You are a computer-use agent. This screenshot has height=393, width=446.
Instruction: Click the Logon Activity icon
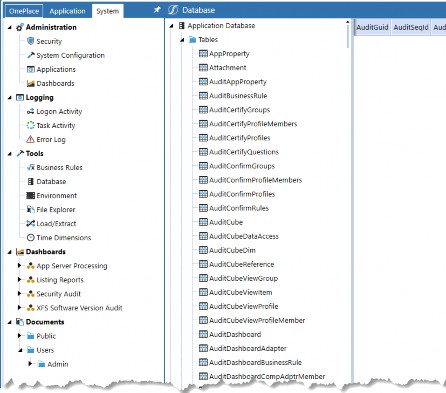pos(30,111)
